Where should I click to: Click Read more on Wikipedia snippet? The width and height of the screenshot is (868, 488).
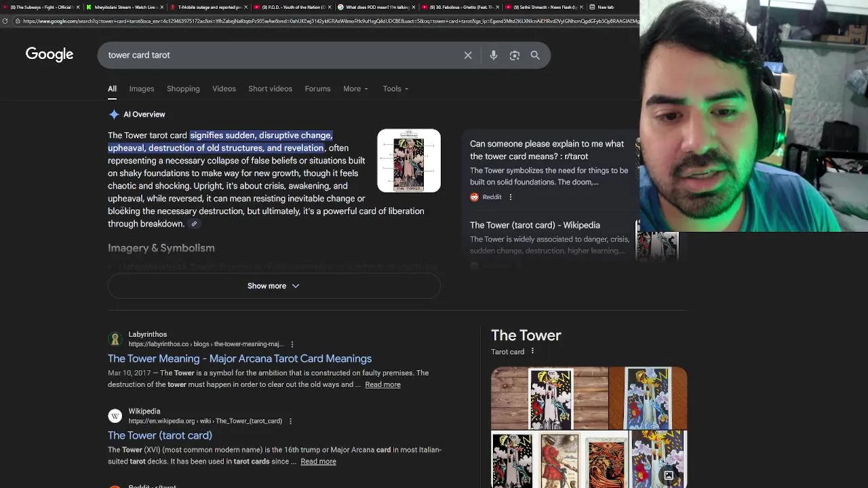[x=318, y=462]
